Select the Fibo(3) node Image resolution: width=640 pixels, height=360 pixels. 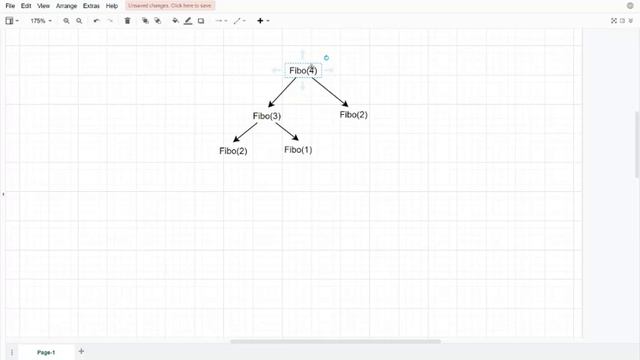267,116
